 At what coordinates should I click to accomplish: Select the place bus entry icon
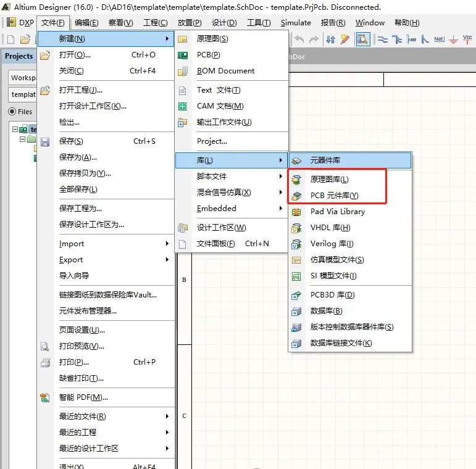[425, 39]
